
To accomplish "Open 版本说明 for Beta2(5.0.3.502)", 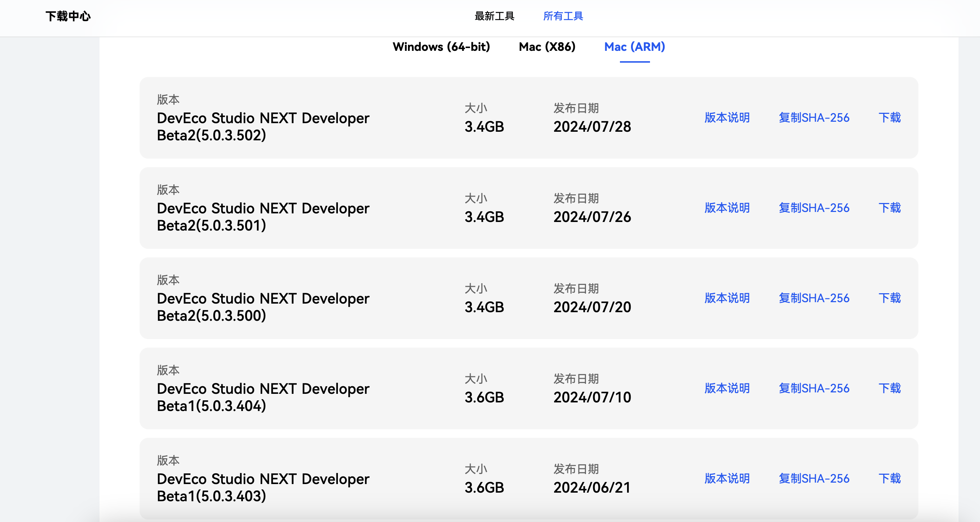I will (727, 117).
